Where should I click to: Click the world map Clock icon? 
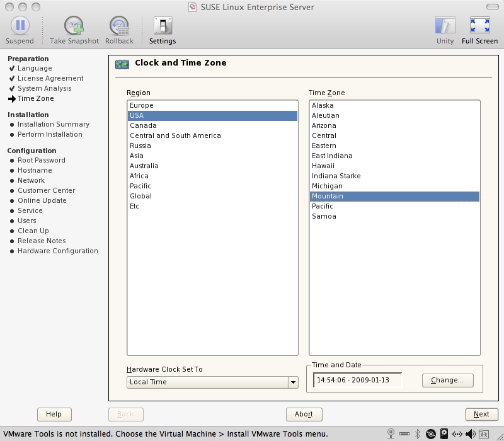click(122, 65)
